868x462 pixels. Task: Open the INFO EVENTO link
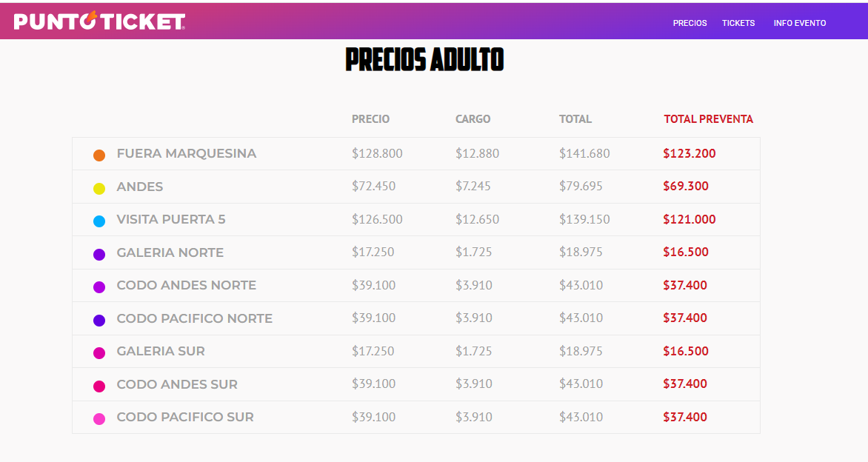pyautogui.click(x=800, y=23)
